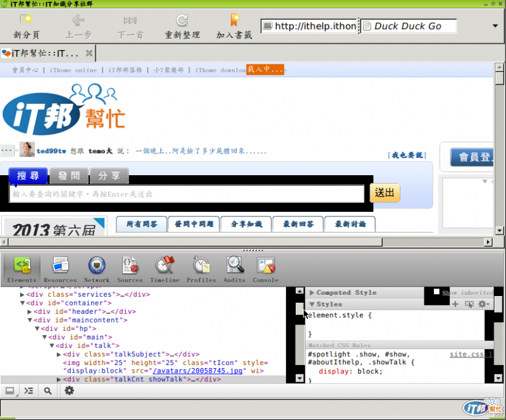Image resolution: width=506 pixels, height=420 pixels.
Task: Open the Timeline devtools panel
Action: (164, 269)
